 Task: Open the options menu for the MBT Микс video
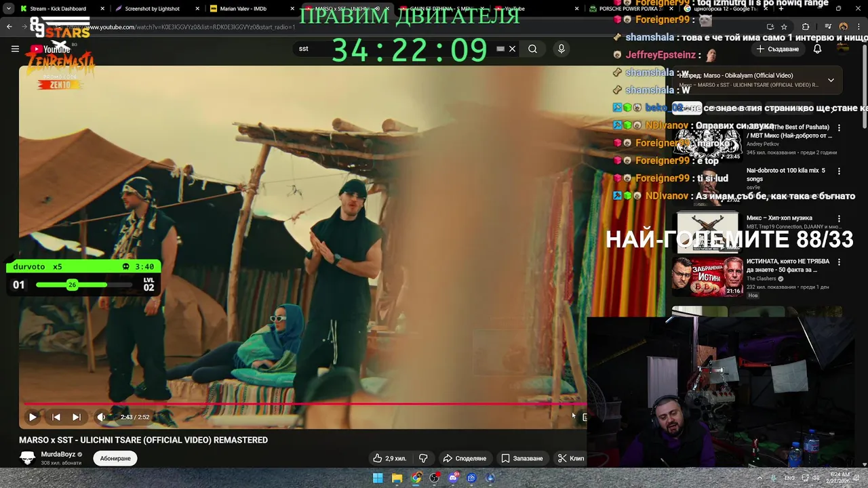(x=839, y=127)
